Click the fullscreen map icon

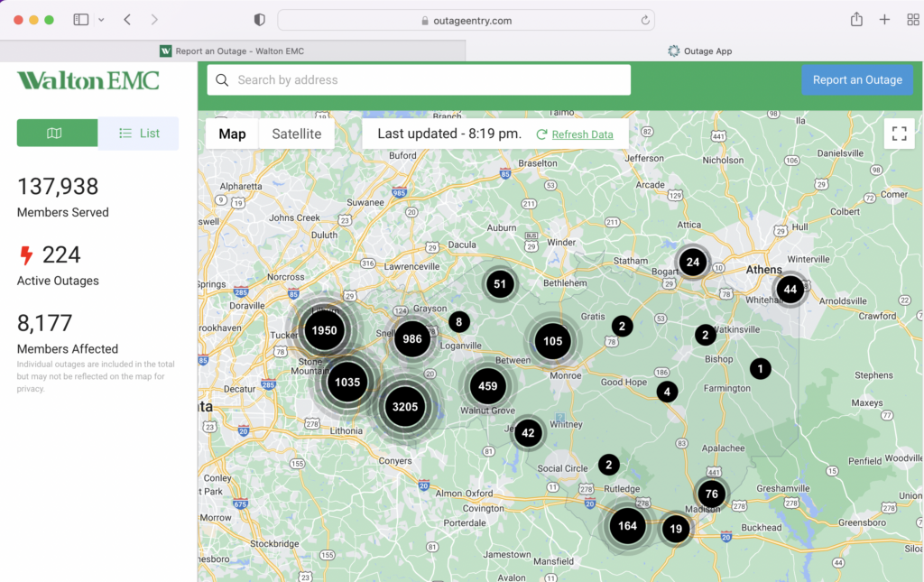click(x=899, y=134)
